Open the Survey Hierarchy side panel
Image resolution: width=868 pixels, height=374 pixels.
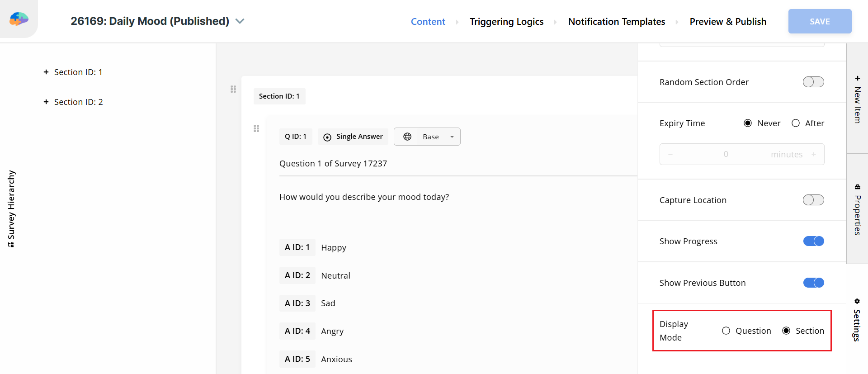point(11,208)
